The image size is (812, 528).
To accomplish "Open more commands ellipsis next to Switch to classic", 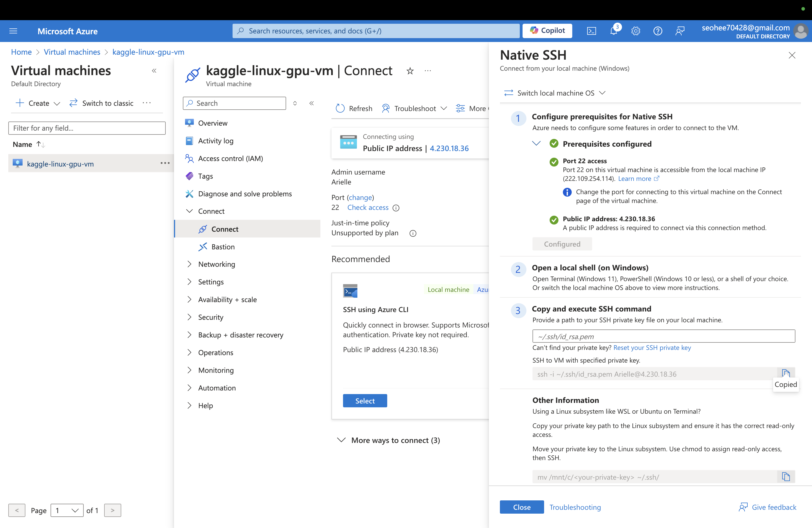I will coord(147,103).
